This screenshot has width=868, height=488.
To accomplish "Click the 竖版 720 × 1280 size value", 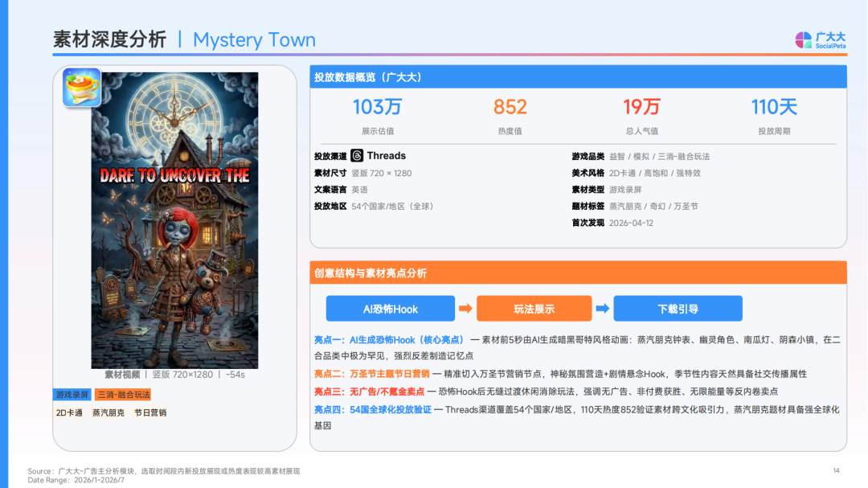I will 382,173.
